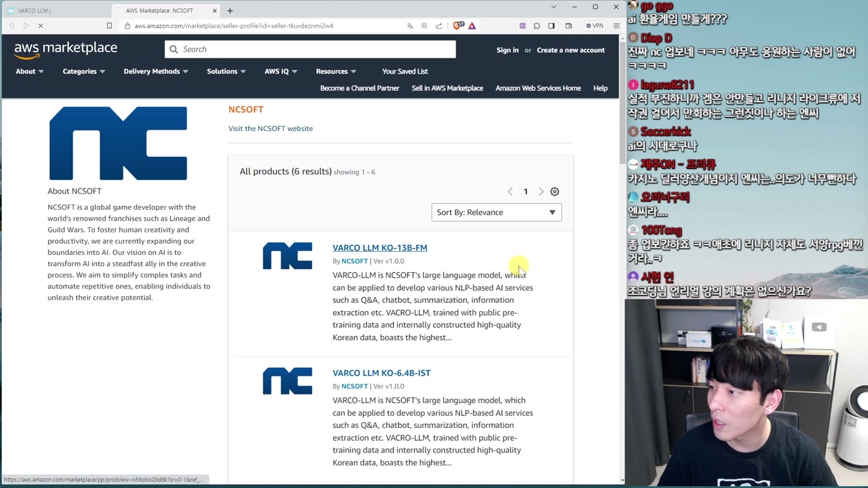Go to Amazon Web Services Home
Image resolution: width=868 pixels, height=488 pixels.
[x=538, y=88]
